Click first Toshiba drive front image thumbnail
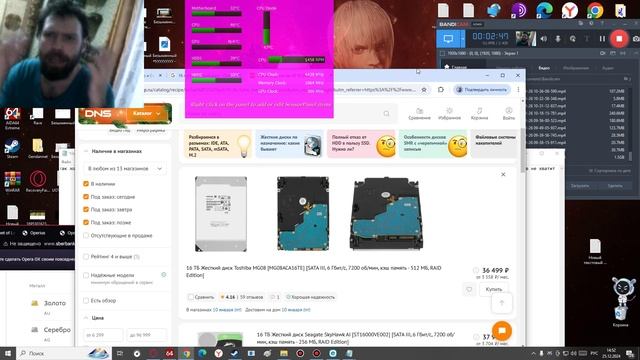This screenshot has width=640, height=360. [221, 214]
